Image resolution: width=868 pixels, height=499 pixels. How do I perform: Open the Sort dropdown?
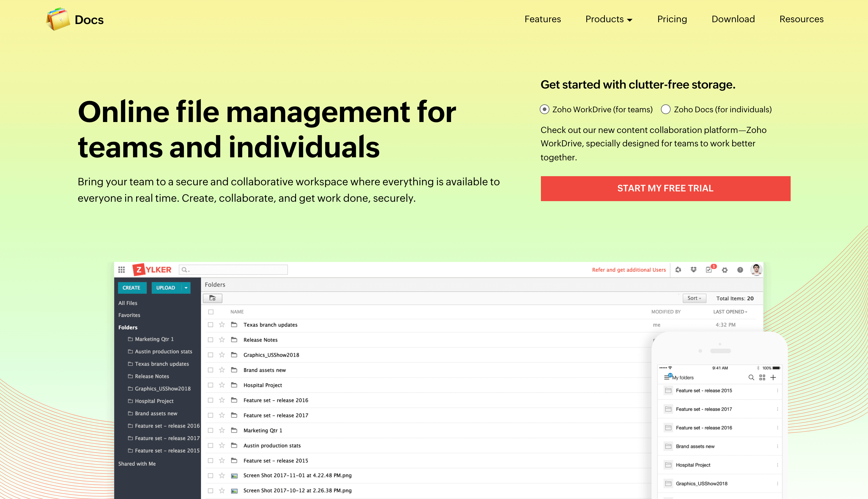point(694,298)
